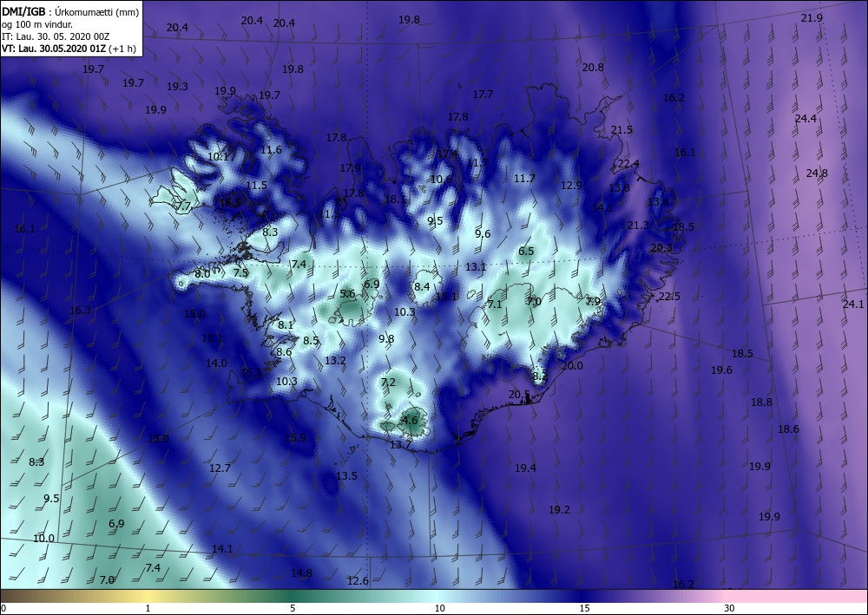This screenshot has width=868, height=615.
Task: Select the 13.5 value south of Iceland
Action: pos(346,476)
